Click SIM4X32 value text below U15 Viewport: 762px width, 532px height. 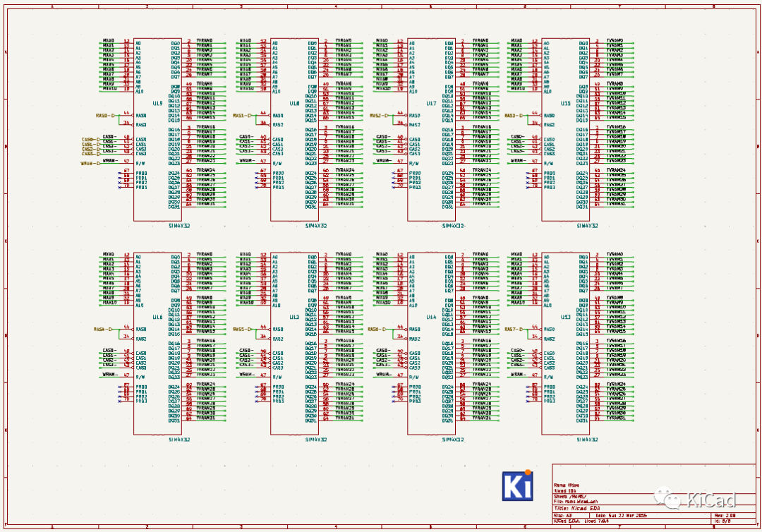[588, 226]
